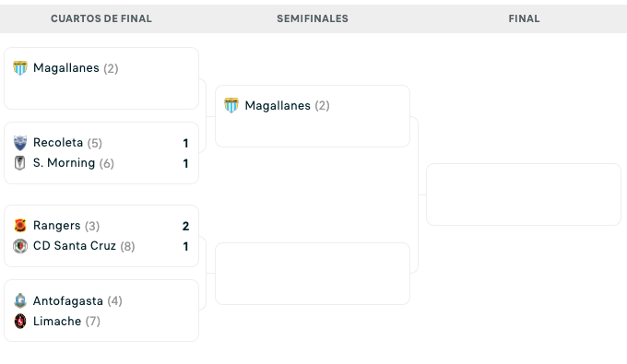Viewport: 627px width, 364px height.
Task: Click the CD Santa Cruz badge
Action: (20, 246)
